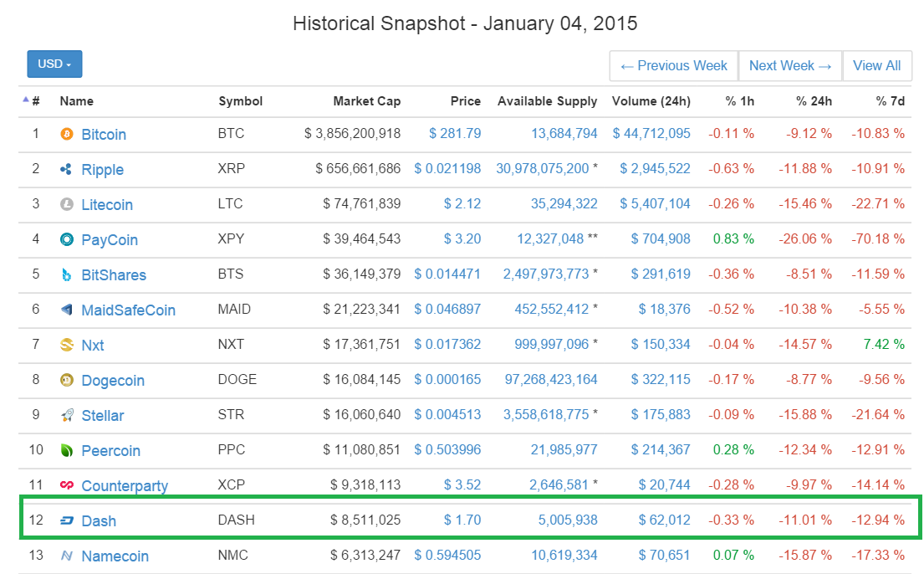The image size is (924, 574).
Task: Click Nxt 7d change 7.42 %
Action: point(883,344)
